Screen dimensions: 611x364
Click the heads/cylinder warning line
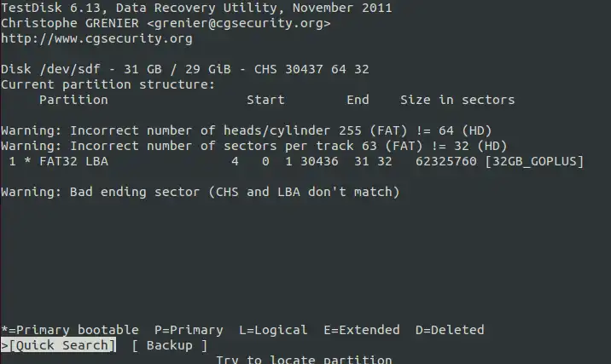[247, 130]
